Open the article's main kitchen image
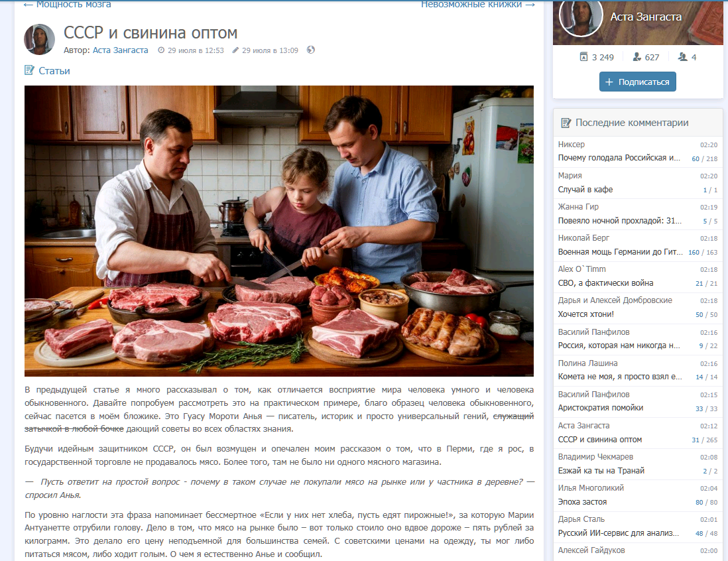The image size is (728, 561). tap(279, 231)
